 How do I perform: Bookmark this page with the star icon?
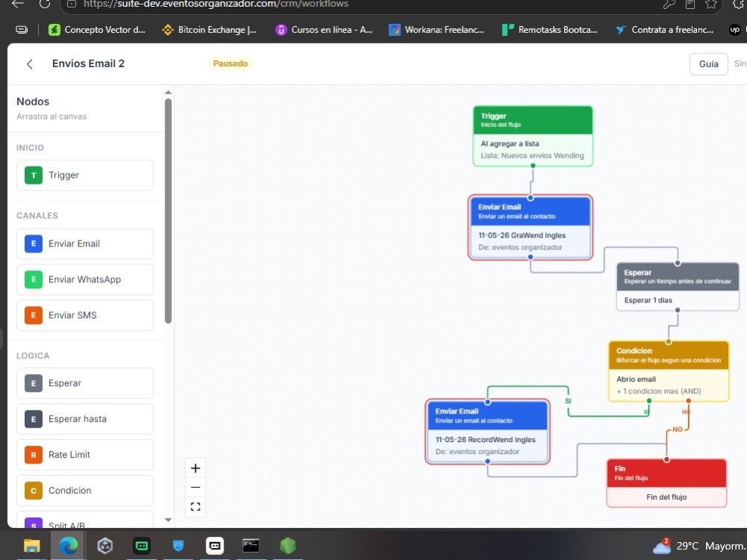click(x=711, y=4)
